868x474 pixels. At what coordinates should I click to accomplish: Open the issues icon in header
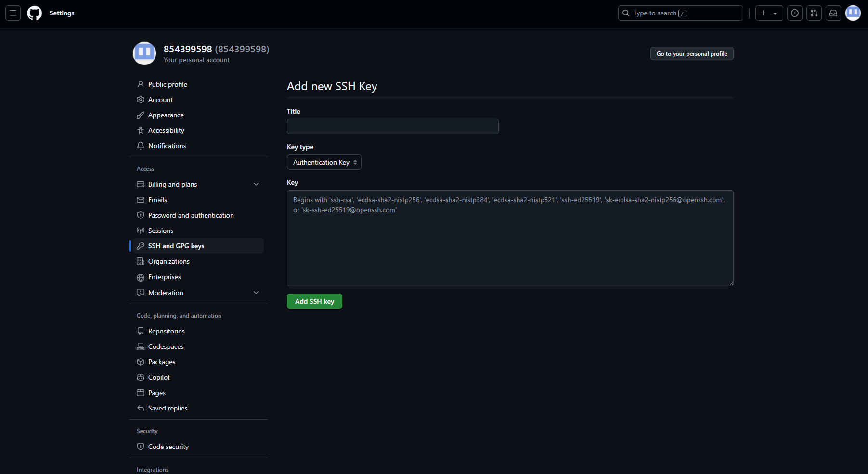pyautogui.click(x=795, y=13)
